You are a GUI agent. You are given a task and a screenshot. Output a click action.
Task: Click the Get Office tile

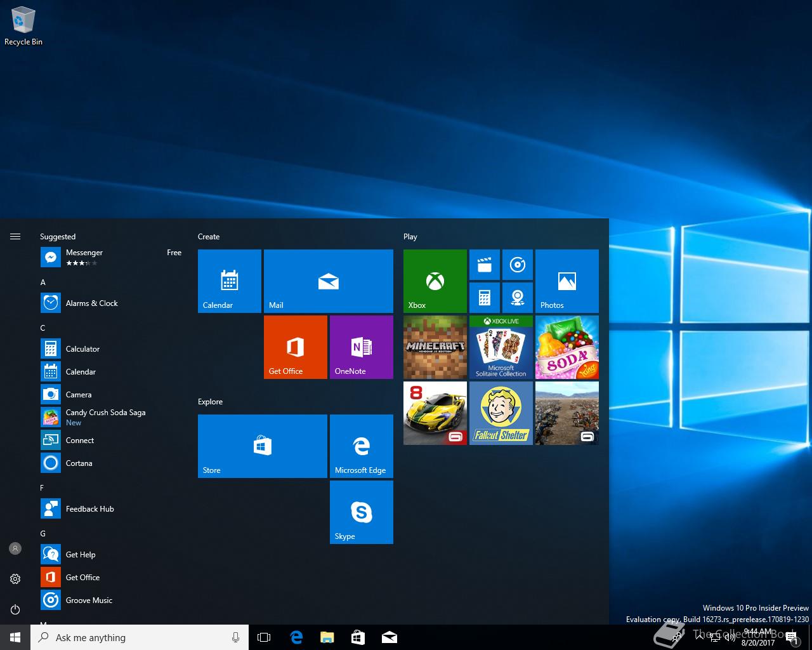pos(295,347)
